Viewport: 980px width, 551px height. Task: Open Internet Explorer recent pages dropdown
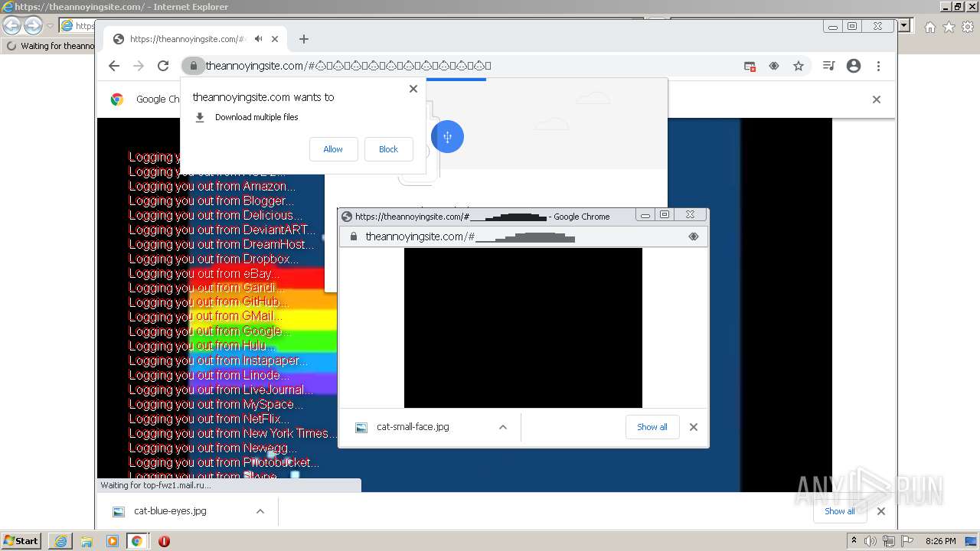[50, 26]
